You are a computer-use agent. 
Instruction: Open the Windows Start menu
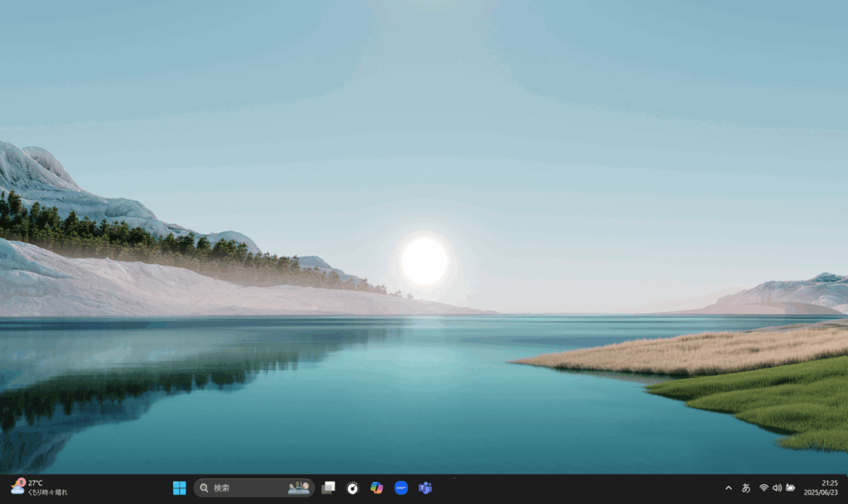pos(180,487)
